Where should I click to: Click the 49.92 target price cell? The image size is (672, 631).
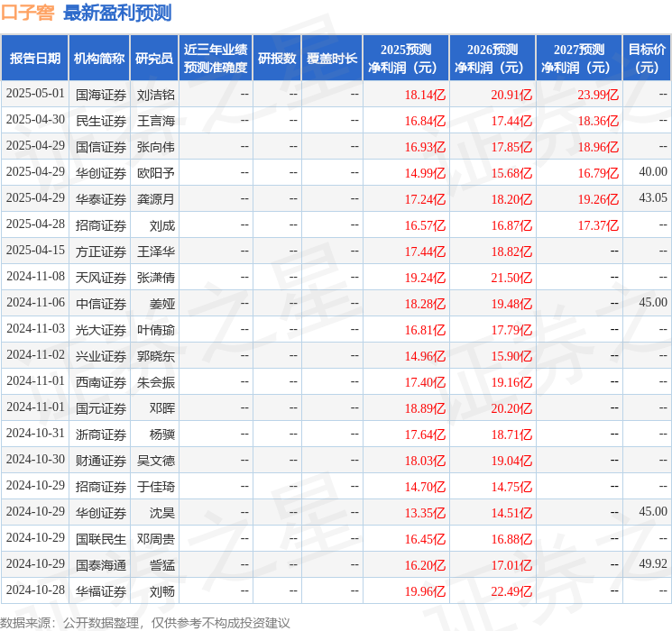pos(653,564)
